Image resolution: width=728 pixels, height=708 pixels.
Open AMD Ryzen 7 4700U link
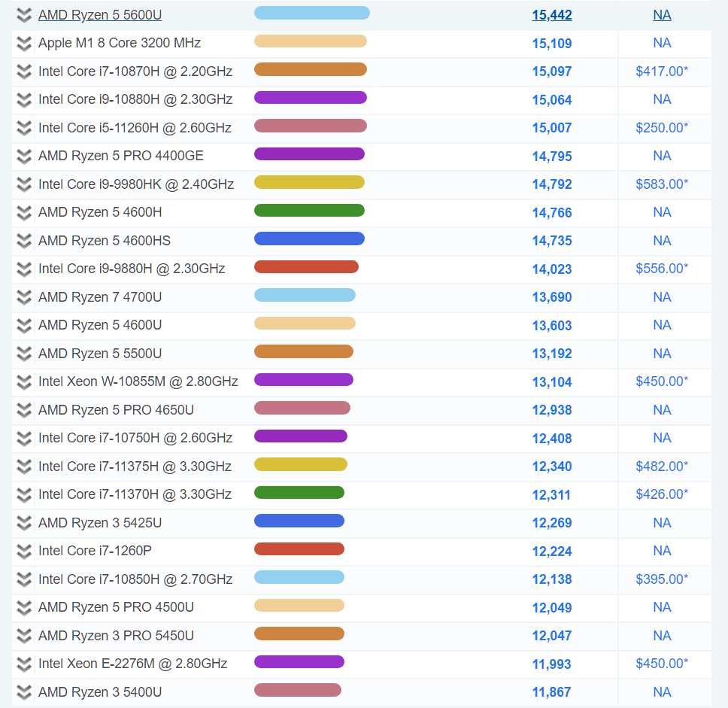click(x=100, y=297)
